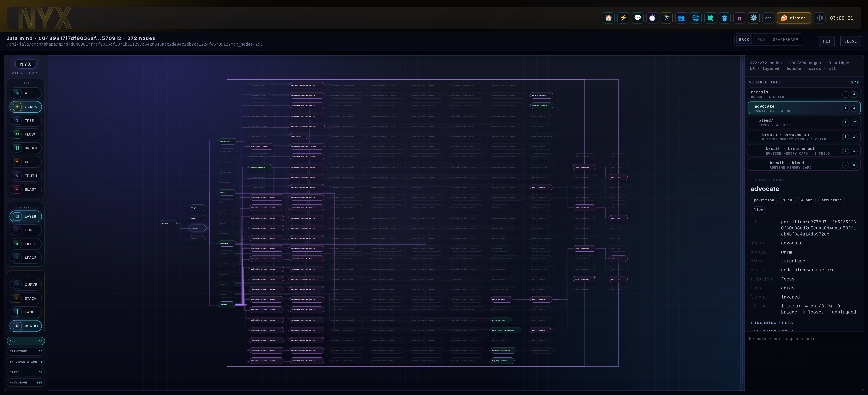Click the cake 'missing' status badge

(x=794, y=18)
